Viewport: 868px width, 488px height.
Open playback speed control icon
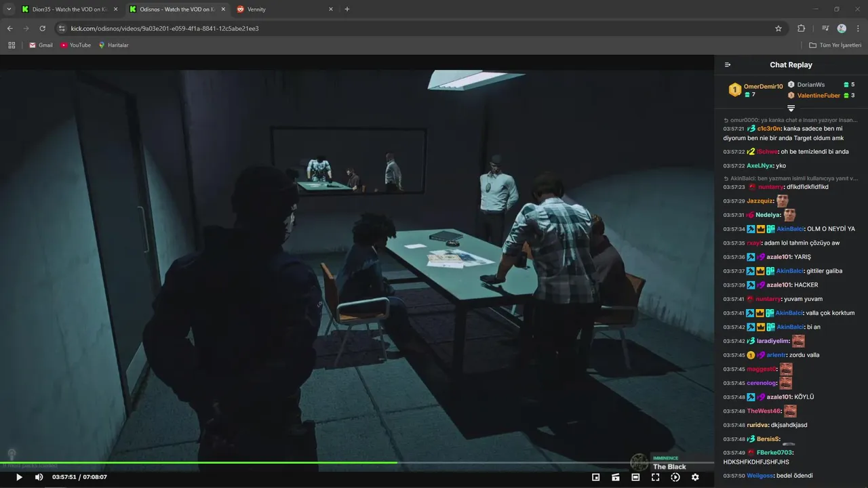click(x=675, y=477)
